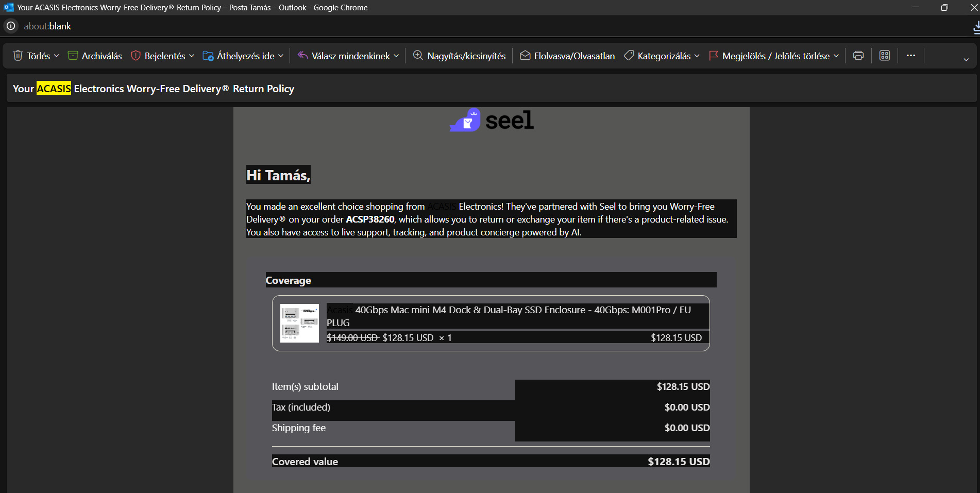Click the download icon in browser bar

click(x=976, y=27)
